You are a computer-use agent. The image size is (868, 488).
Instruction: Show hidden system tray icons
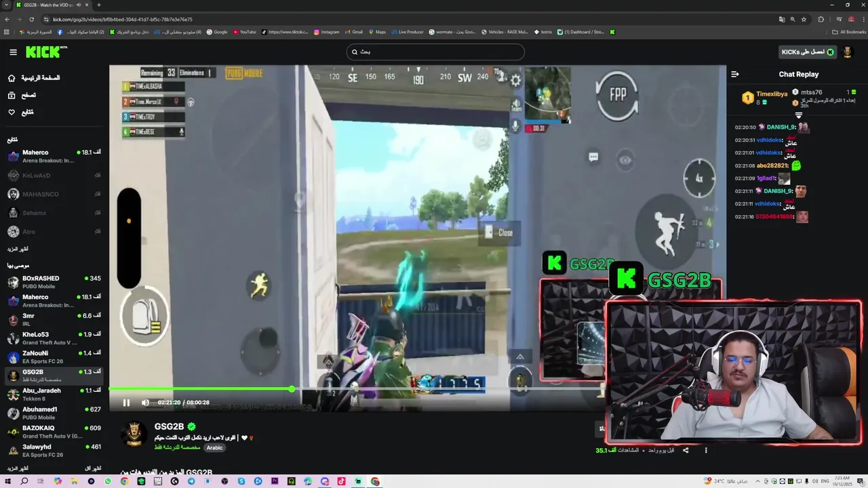757,481
